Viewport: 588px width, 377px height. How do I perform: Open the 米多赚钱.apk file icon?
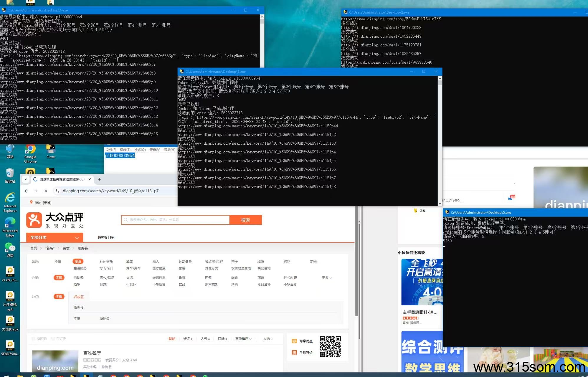(10, 301)
